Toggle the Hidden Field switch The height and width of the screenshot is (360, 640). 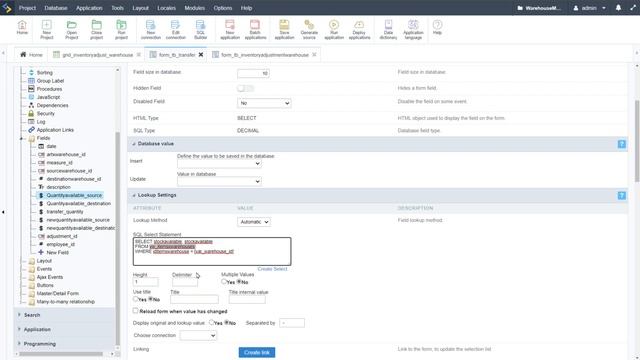coord(245,88)
